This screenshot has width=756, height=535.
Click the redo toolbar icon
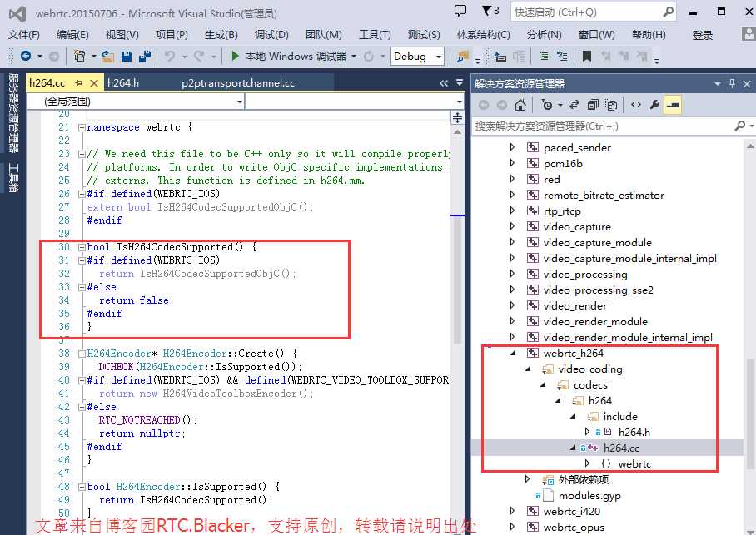[199, 57]
